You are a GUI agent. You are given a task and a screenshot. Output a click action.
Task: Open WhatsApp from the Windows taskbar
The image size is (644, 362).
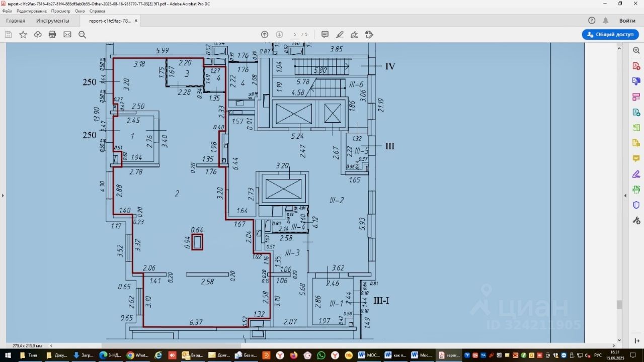pos(321,355)
